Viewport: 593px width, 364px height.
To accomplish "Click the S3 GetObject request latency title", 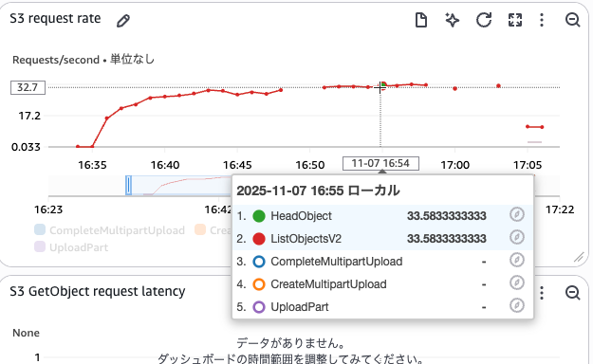I will pos(98,291).
